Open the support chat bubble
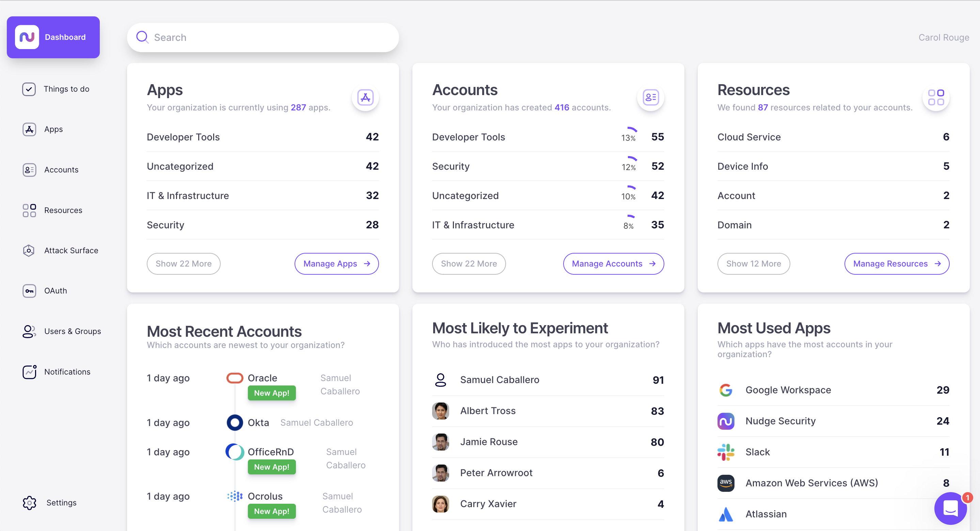 (x=950, y=509)
